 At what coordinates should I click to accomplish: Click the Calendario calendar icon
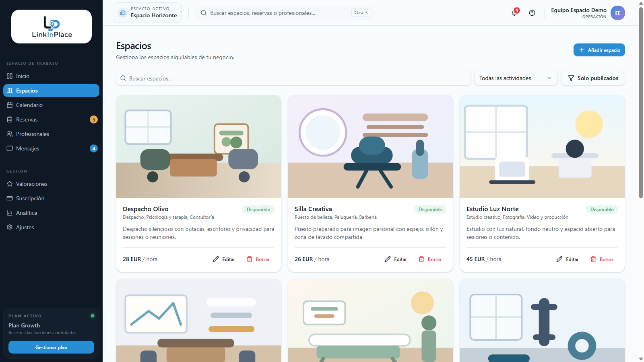10,105
